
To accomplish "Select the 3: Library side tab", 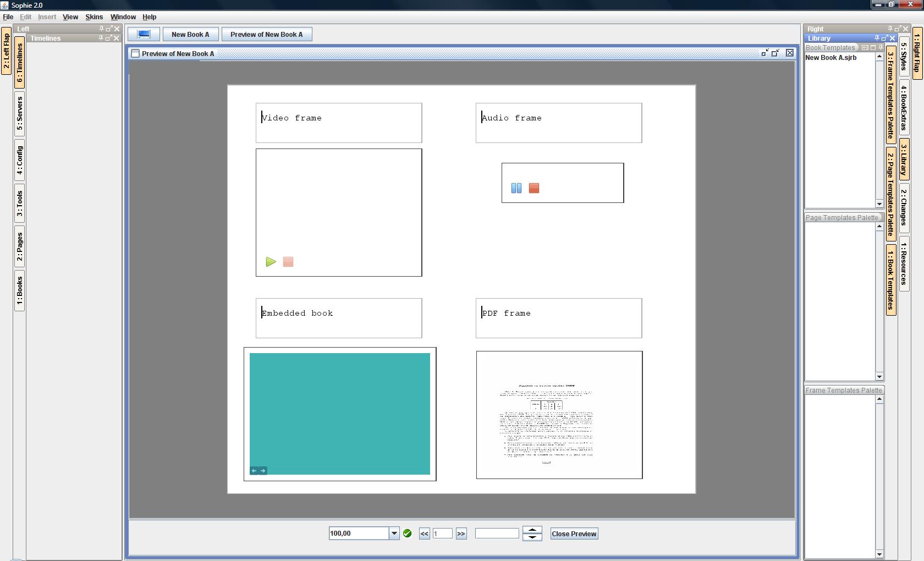I will [904, 159].
